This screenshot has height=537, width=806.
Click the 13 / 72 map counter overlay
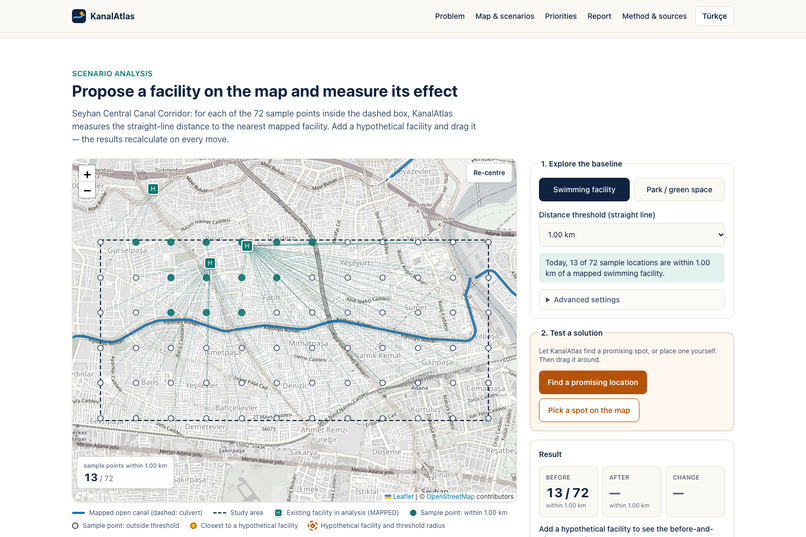tap(125, 473)
